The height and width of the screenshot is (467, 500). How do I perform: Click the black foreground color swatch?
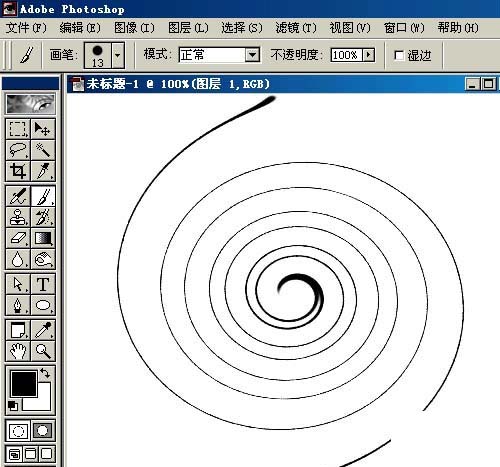(x=24, y=384)
